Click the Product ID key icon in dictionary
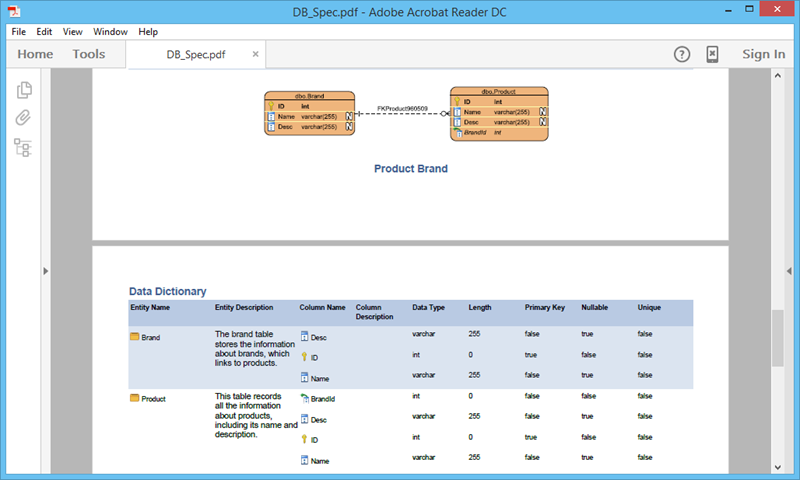The image size is (800, 480). (304, 439)
